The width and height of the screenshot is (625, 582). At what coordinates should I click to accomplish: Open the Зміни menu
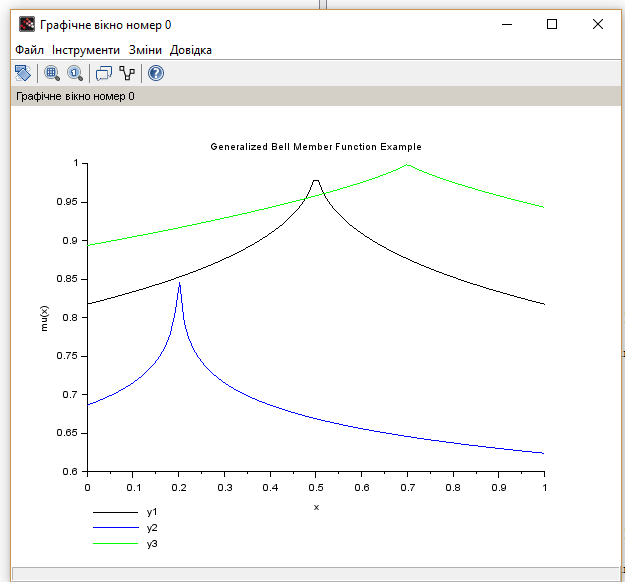pos(145,50)
